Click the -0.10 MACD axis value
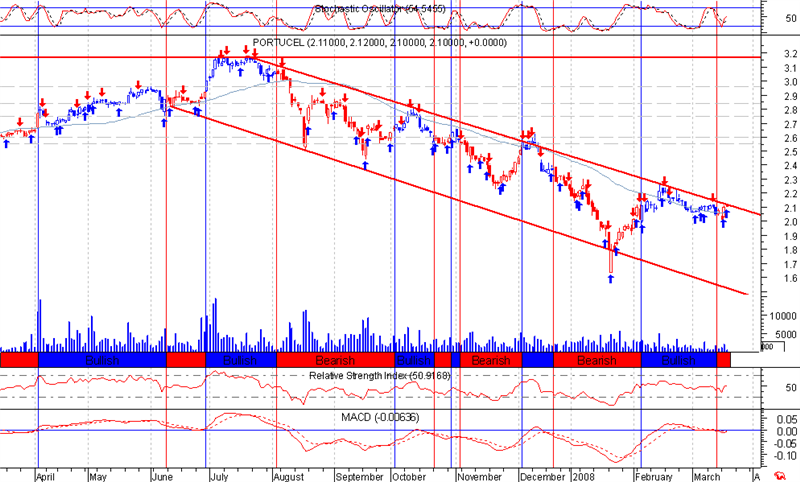 (x=787, y=455)
